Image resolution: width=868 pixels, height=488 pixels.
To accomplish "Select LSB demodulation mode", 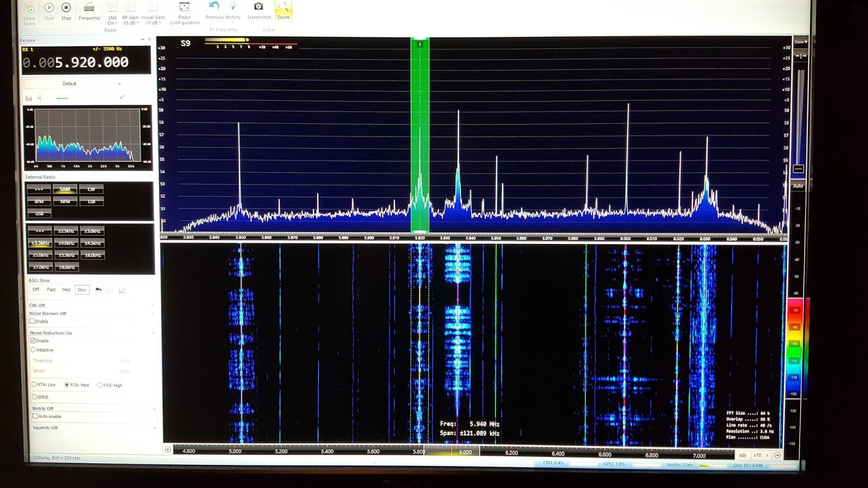I will 91,201.
